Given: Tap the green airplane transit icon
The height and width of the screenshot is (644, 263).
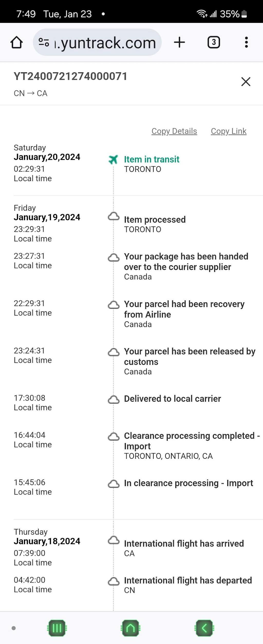Looking at the screenshot, I should point(113,160).
